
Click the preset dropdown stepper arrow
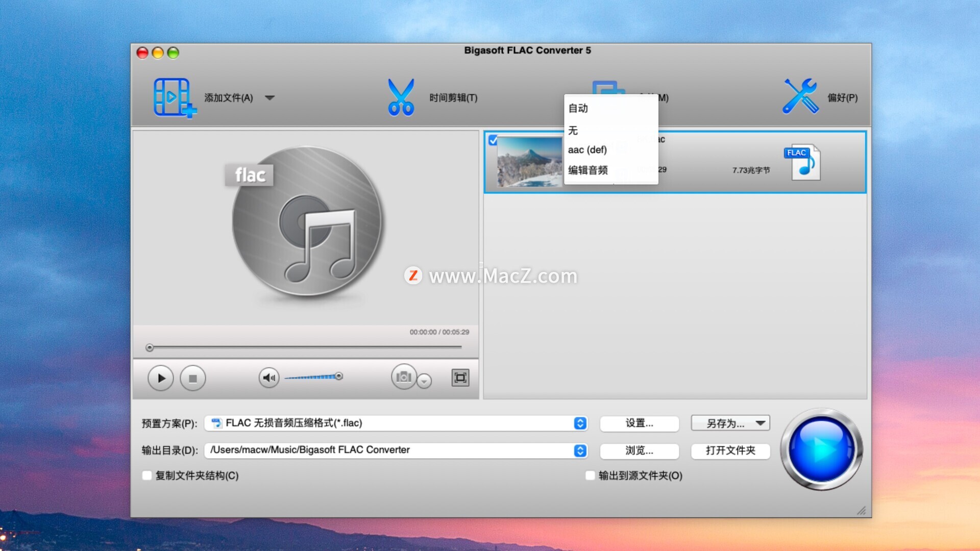(x=580, y=423)
